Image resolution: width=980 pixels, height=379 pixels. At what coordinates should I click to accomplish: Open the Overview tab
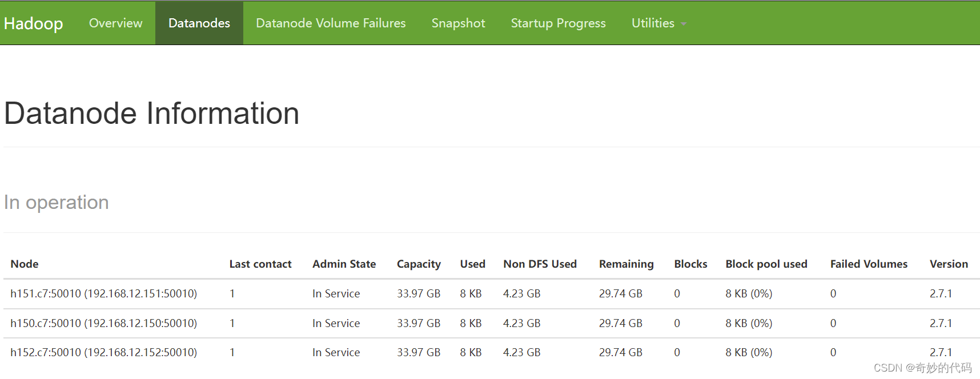tap(115, 23)
